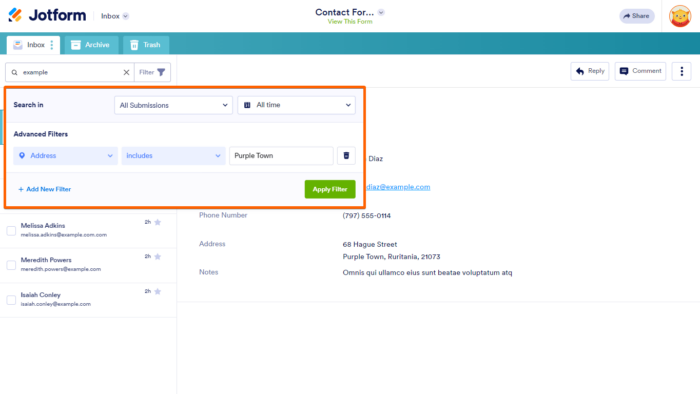
Task: Click the search magnifier icon
Action: pyautogui.click(x=15, y=72)
